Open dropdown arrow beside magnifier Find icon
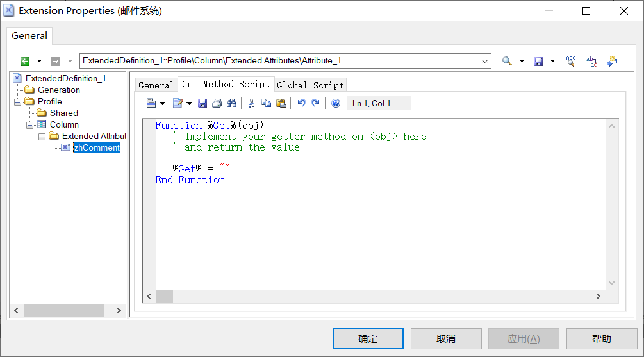Screen dimensions: 644x357 click(522, 62)
